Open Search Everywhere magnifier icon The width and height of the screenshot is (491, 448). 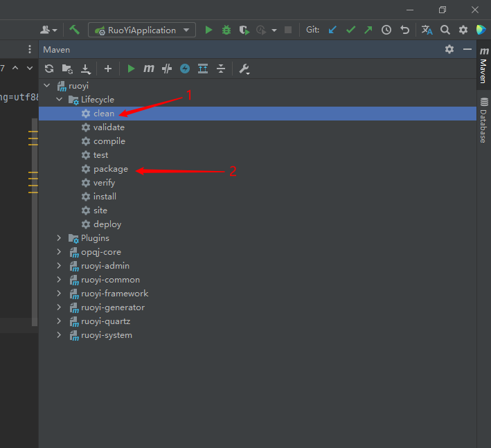tap(445, 30)
